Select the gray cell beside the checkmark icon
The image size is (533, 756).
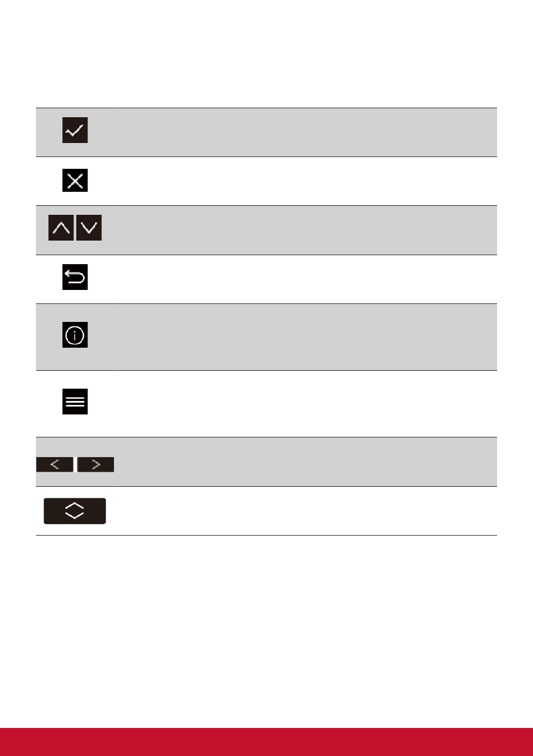[305, 132]
